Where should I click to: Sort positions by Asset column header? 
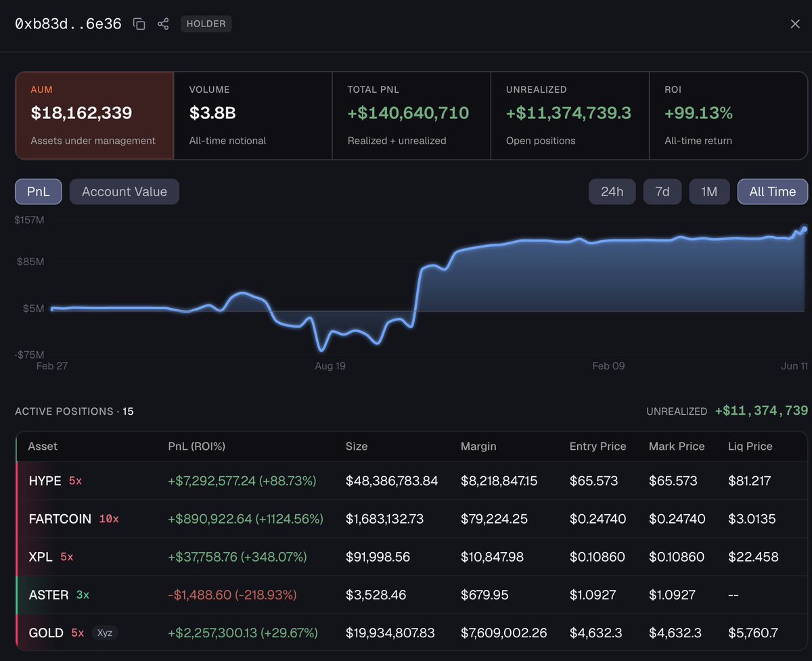pyautogui.click(x=43, y=447)
